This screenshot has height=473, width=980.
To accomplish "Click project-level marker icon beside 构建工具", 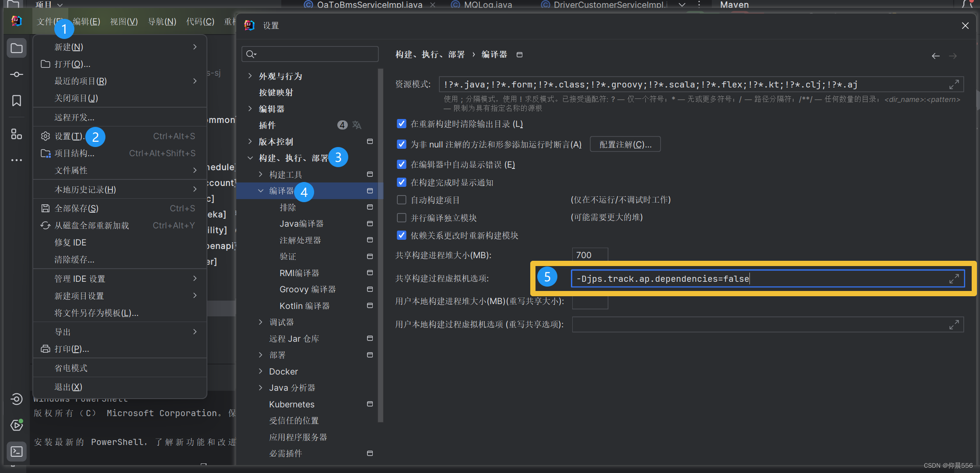I will click(370, 174).
